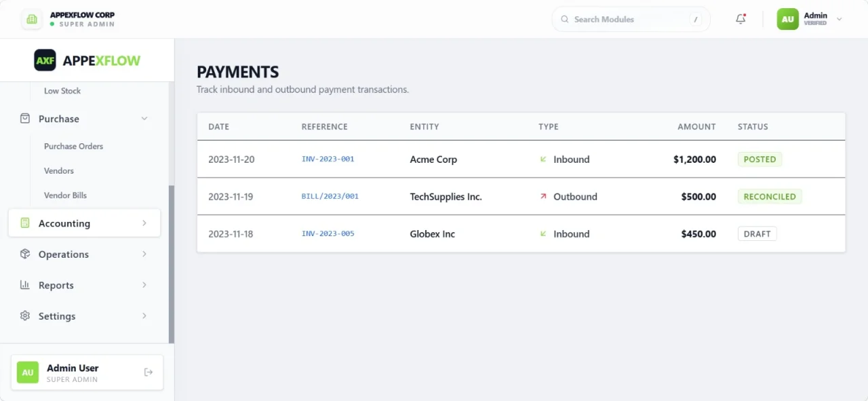Click the Admin VERIFIED label in header
Screen dimensions: 868x401
coord(815,19)
